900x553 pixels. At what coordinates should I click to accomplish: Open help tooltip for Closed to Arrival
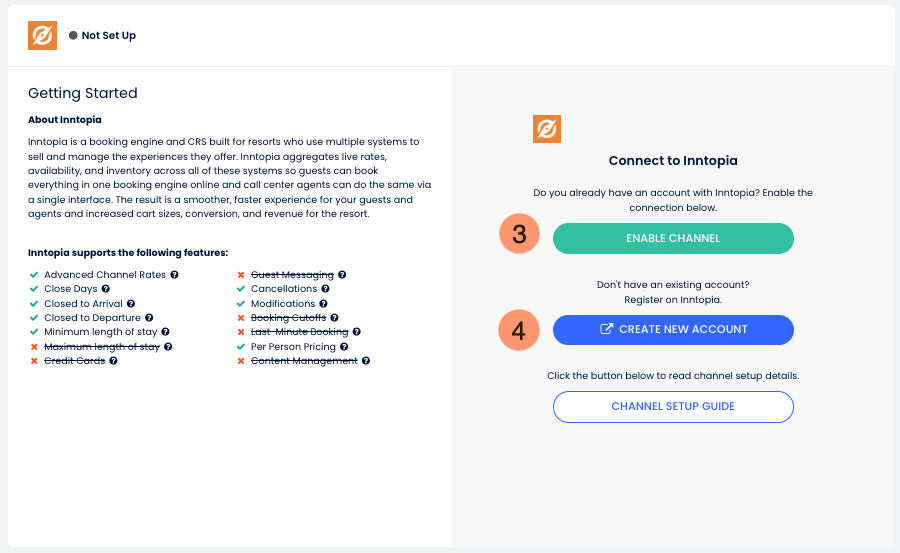point(131,303)
